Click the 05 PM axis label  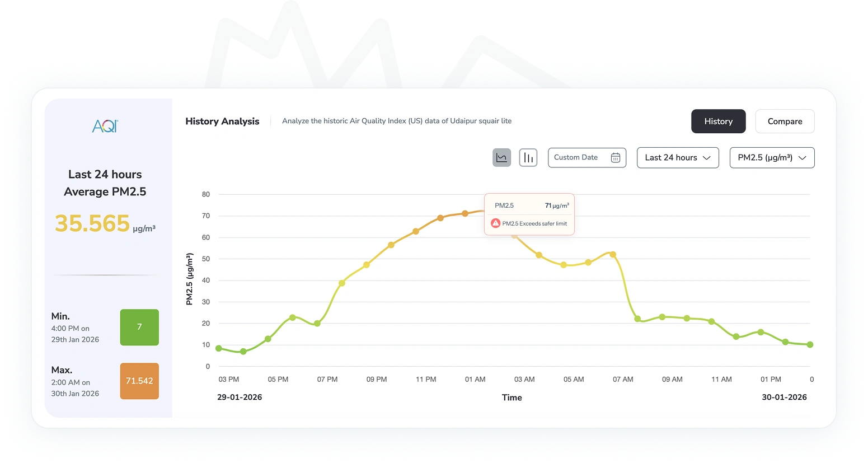coord(278,380)
